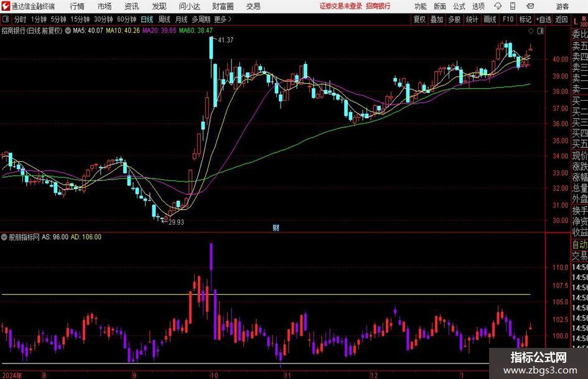The width and height of the screenshot is (588, 379).
Task: Click the AD: 106.00 indicator value
Action: click(86, 236)
